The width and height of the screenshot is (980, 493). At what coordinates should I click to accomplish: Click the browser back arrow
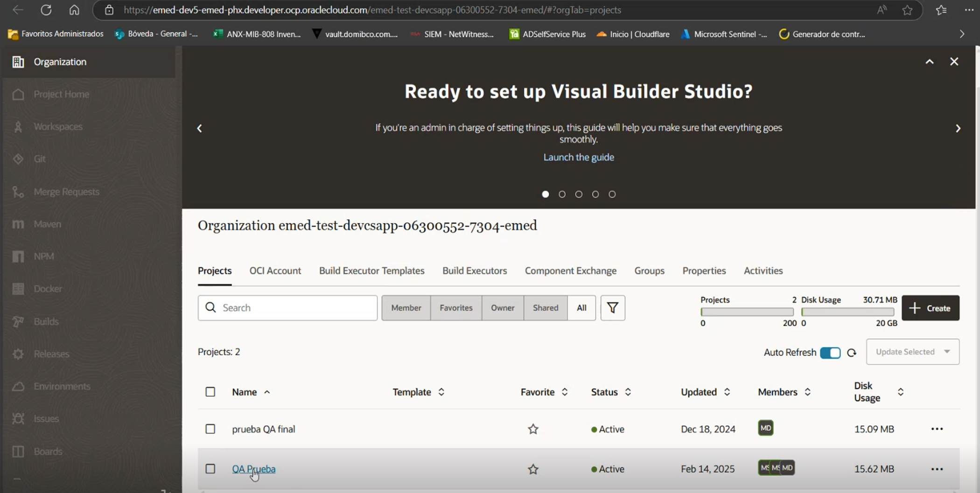pos(18,10)
